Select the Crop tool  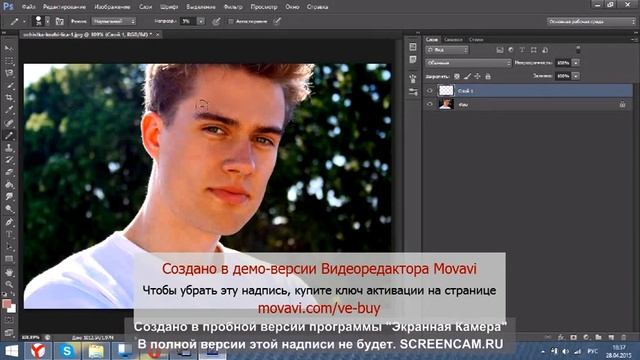click(9, 98)
